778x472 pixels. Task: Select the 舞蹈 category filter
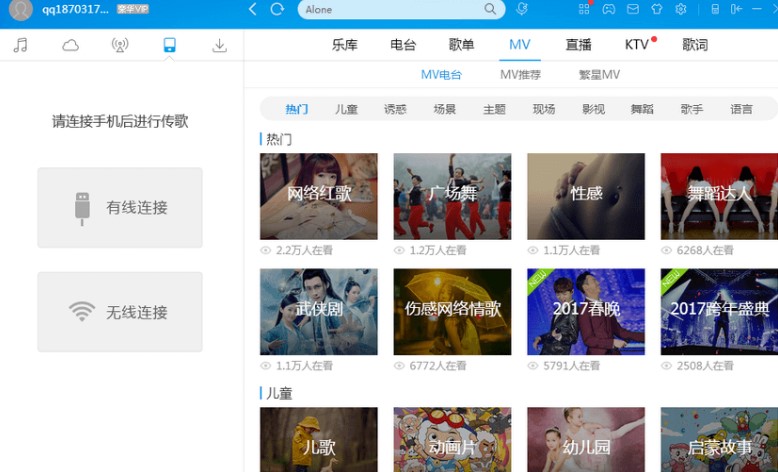pos(642,109)
